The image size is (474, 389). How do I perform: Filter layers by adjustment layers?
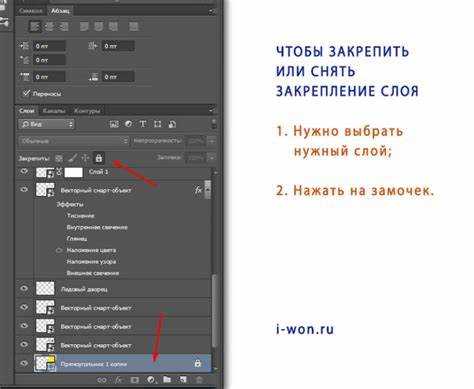128,124
